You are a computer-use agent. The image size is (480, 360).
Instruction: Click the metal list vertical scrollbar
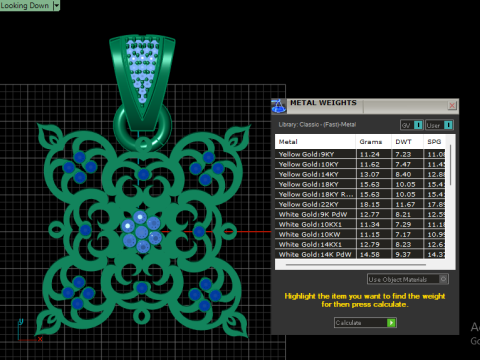coord(450,165)
